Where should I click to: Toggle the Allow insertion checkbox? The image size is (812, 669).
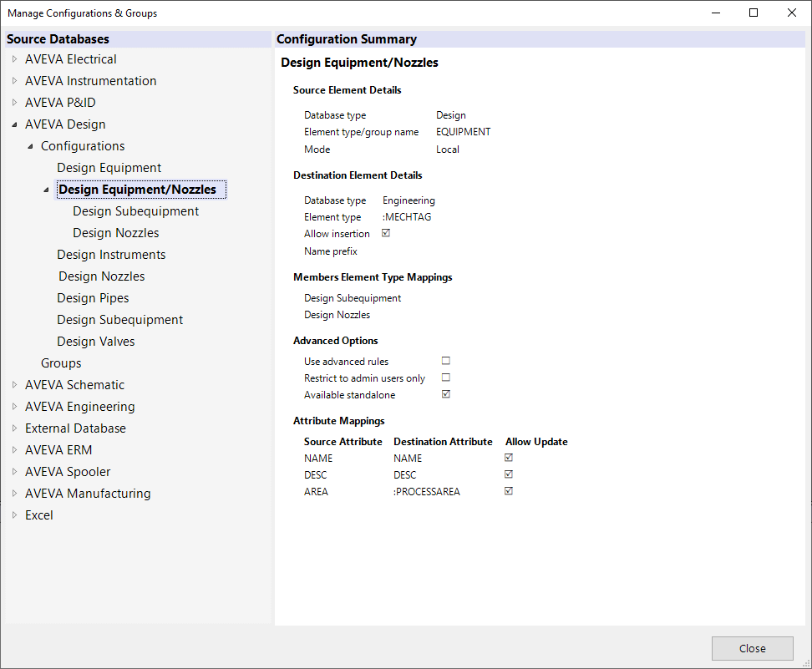[386, 233]
